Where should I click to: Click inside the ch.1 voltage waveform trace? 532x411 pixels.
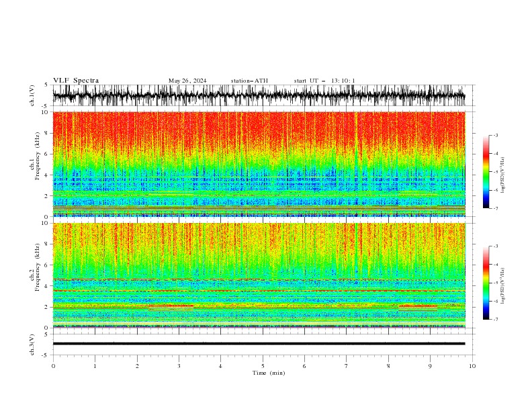point(259,95)
